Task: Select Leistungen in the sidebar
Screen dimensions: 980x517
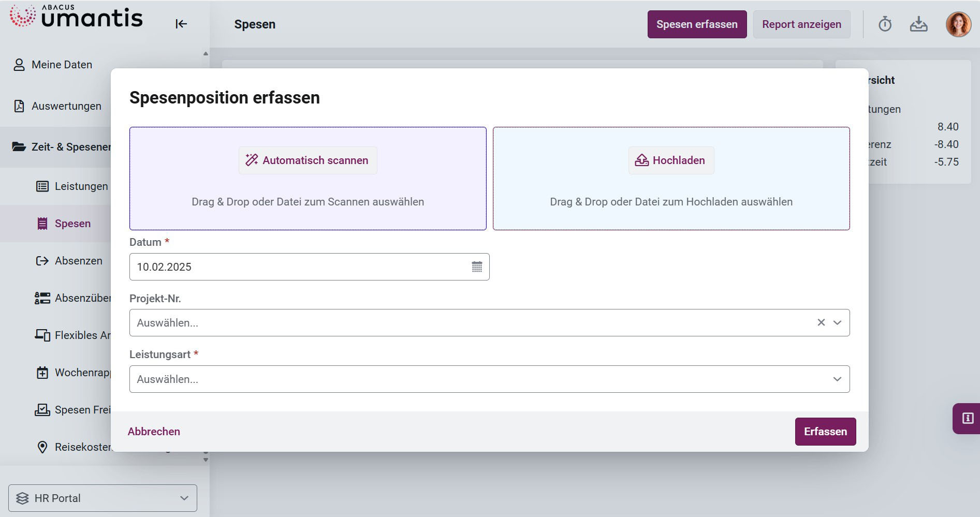Action: (81, 186)
